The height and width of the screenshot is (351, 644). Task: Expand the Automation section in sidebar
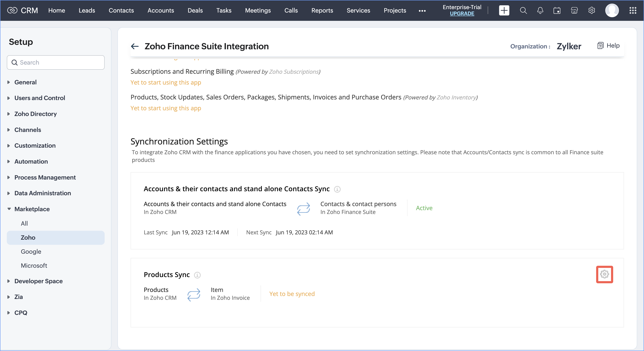pyautogui.click(x=31, y=161)
